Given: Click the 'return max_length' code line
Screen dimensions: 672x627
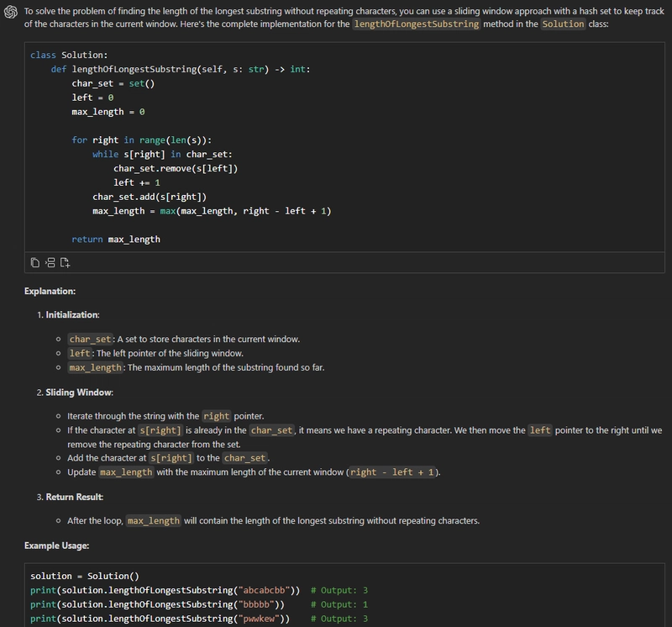Looking at the screenshot, I should coord(116,240).
